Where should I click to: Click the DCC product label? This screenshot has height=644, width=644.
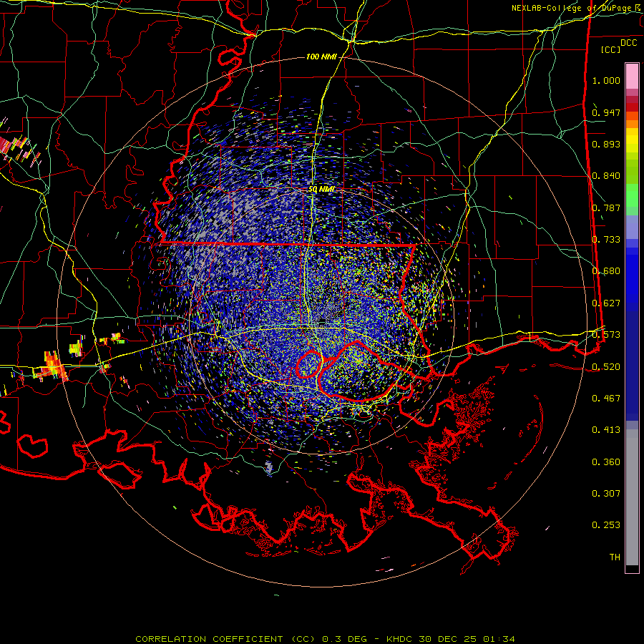(628, 43)
